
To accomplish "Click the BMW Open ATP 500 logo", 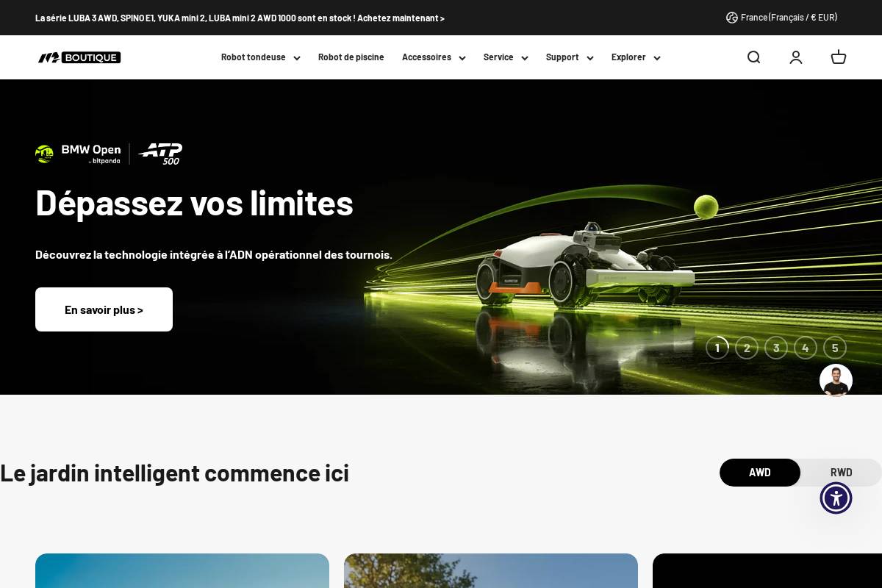I will click(108, 154).
